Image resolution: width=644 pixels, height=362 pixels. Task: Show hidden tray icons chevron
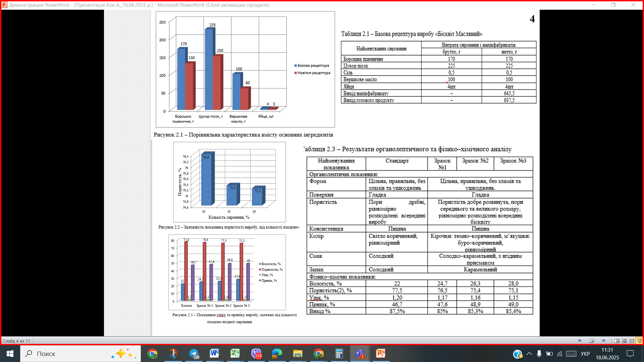[x=529, y=354]
